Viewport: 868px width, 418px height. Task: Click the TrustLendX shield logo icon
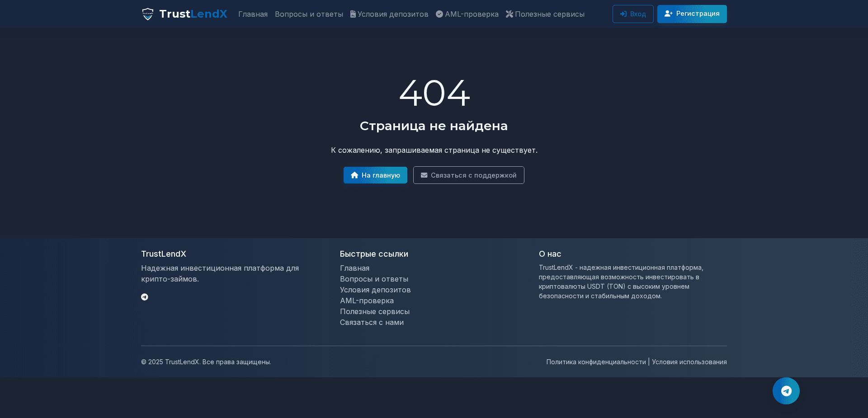148,14
